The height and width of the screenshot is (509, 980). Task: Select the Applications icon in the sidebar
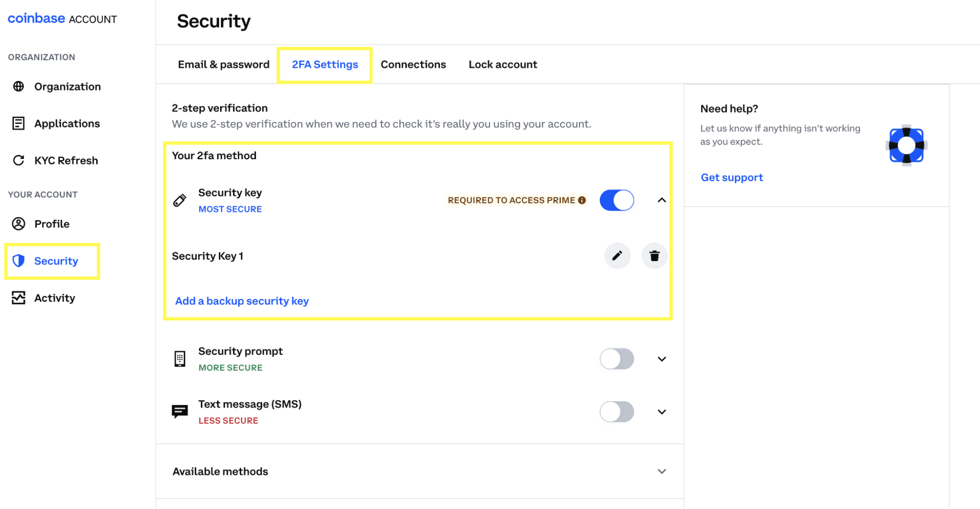19,123
